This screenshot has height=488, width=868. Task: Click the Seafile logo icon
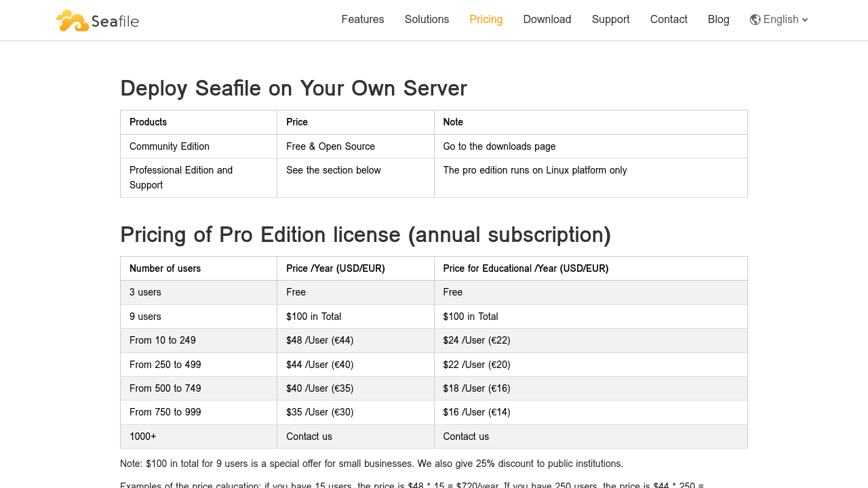(72, 20)
